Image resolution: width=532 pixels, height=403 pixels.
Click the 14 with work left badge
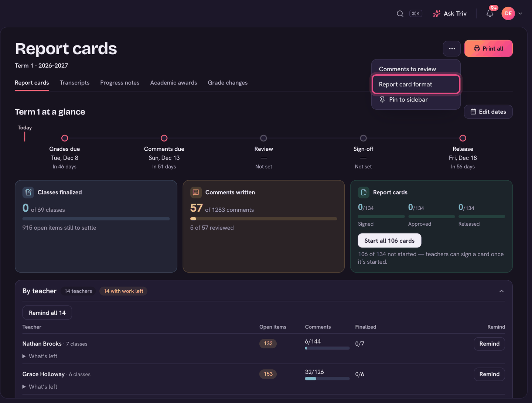point(123,291)
